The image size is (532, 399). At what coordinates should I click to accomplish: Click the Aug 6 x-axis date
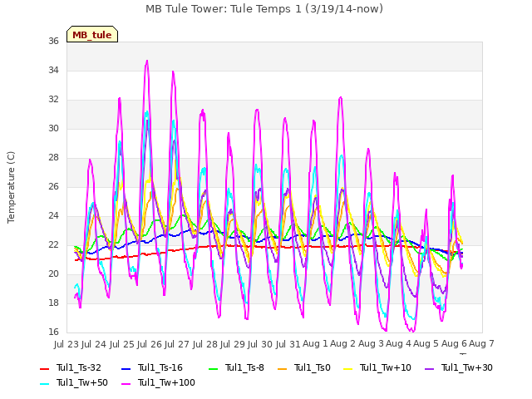(x=454, y=344)
